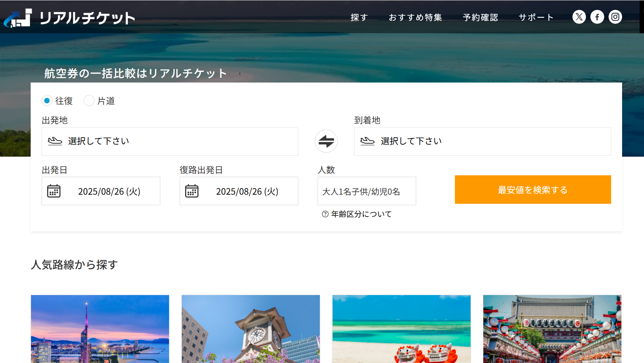Image resolution: width=644 pixels, height=363 pixels.
Task: Open the 探す menu
Action: (359, 17)
